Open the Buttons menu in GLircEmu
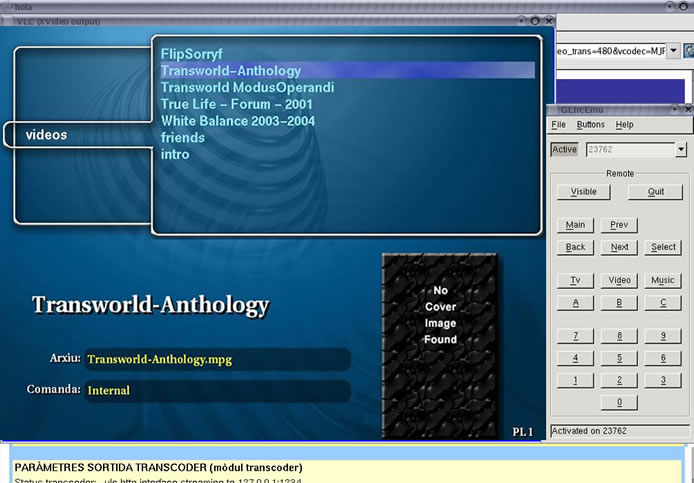The width and height of the screenshot is (694, 483). 590,125
